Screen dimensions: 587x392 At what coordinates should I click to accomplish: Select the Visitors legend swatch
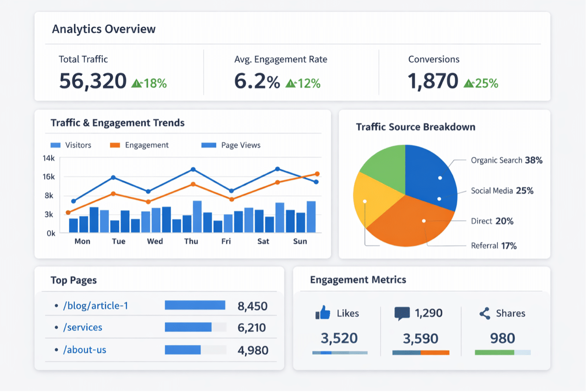(x=55, y=145)
